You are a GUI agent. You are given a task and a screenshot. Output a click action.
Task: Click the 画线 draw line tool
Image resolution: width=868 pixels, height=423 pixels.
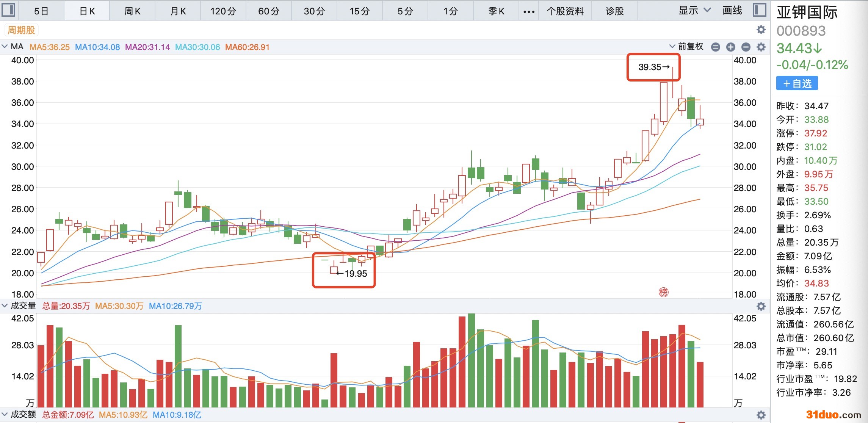732,11
